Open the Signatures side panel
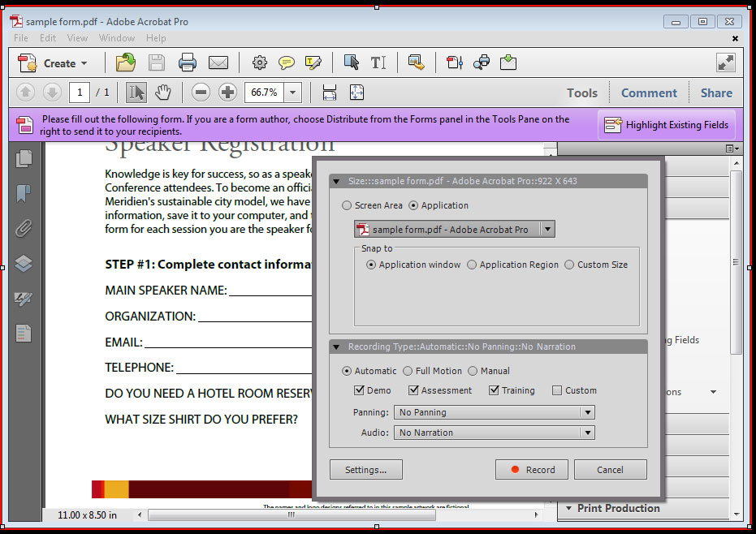 point(24,299)
